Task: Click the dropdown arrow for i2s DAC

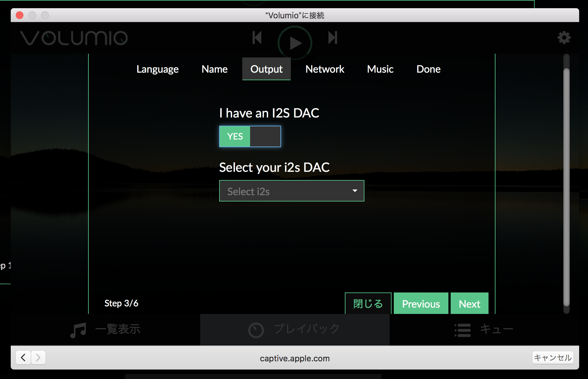Action: click(x=355, y=191)
